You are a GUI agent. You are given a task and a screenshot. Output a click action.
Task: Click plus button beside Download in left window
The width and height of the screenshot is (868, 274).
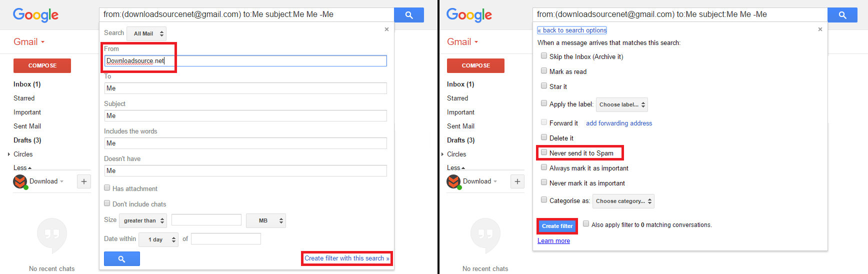(x=84, y=181)
